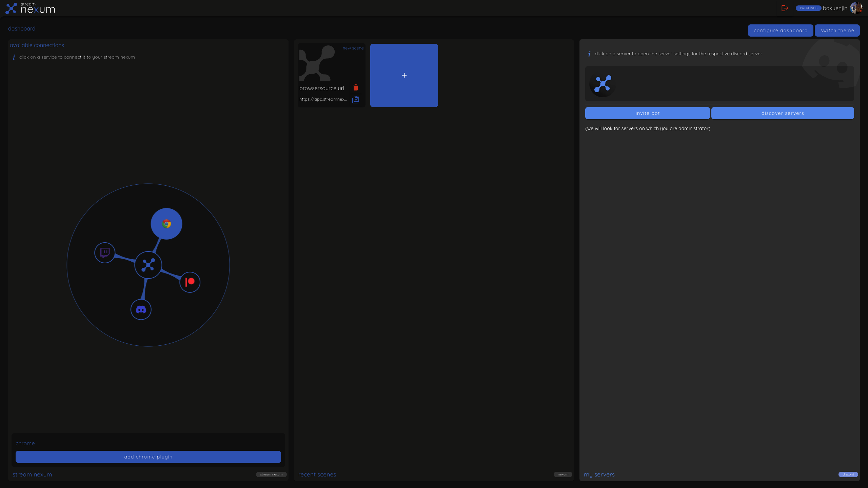Open the new scene thumbnail
The width and height of the screenshot is (868, 488).
click(x=317, y=63)
